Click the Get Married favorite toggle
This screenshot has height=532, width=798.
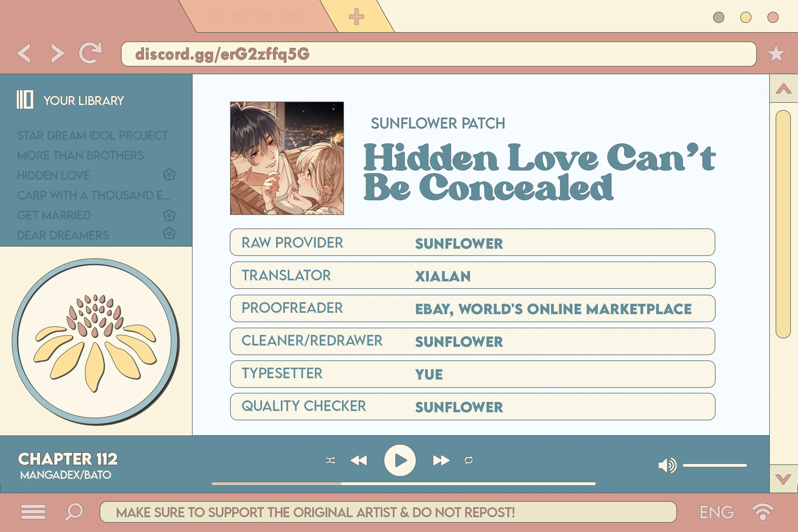click(x=170, y=215)
